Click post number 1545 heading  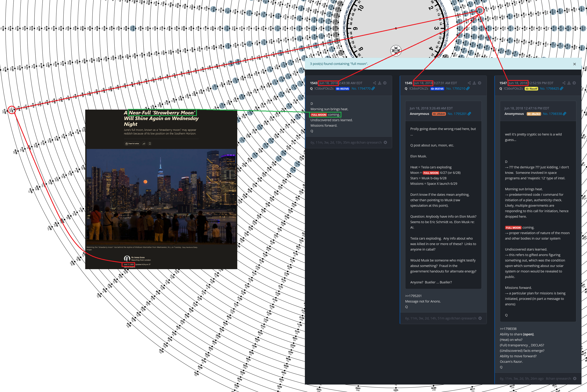tap(408, 83)
